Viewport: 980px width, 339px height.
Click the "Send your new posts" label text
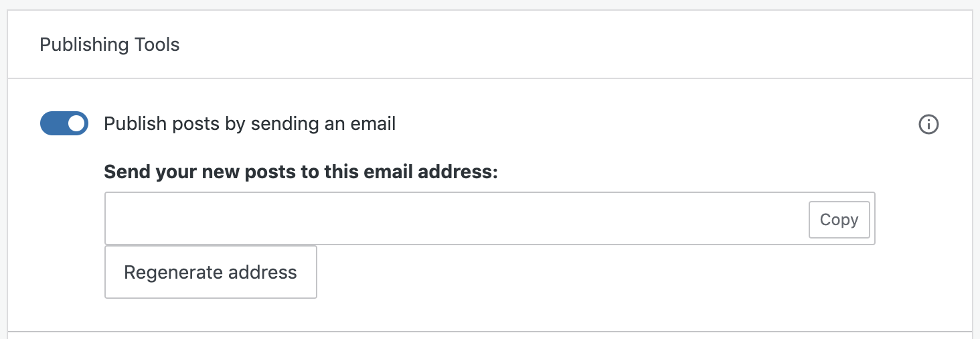click(x=301, y=172)
